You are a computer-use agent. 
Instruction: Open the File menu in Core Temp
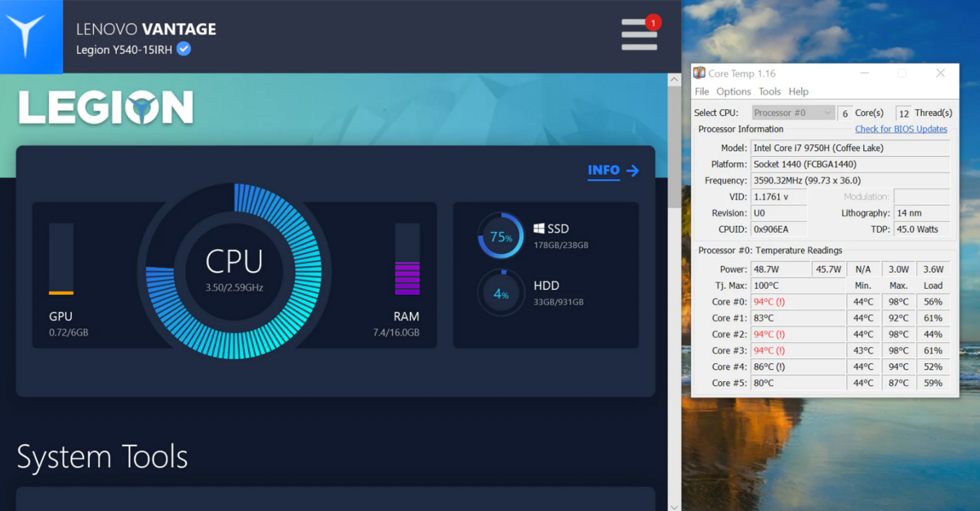[702, 91]
